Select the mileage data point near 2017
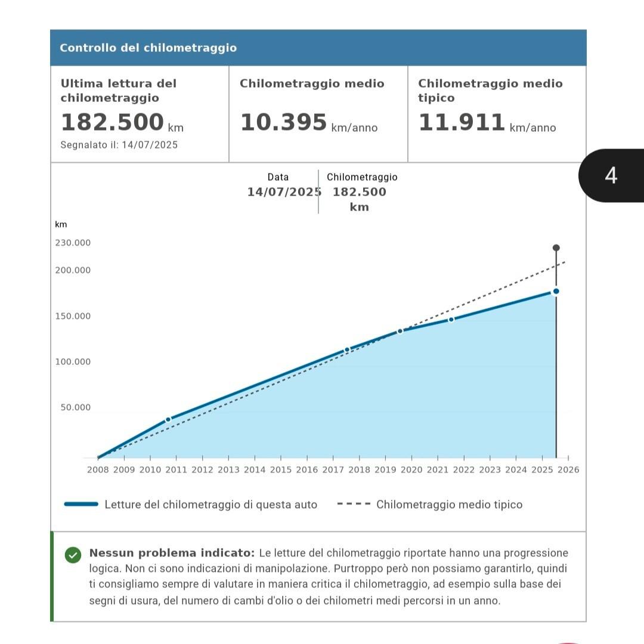 point(347,350)
